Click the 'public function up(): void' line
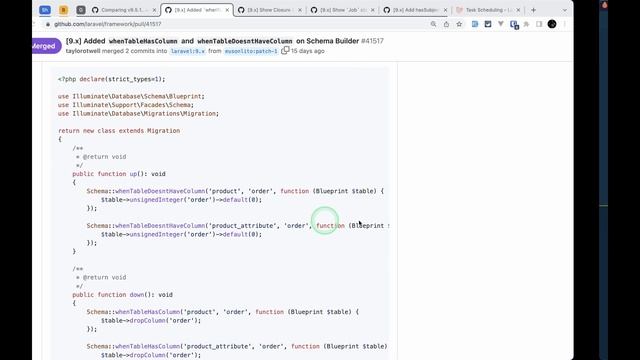640x360 pixels. tap(119, 174)
